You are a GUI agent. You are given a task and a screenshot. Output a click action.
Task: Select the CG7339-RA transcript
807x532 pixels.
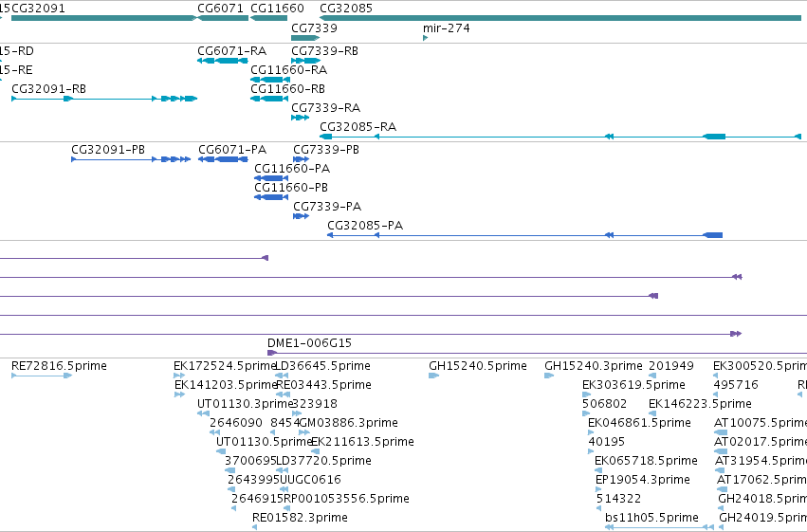click(x=300, y=118)
